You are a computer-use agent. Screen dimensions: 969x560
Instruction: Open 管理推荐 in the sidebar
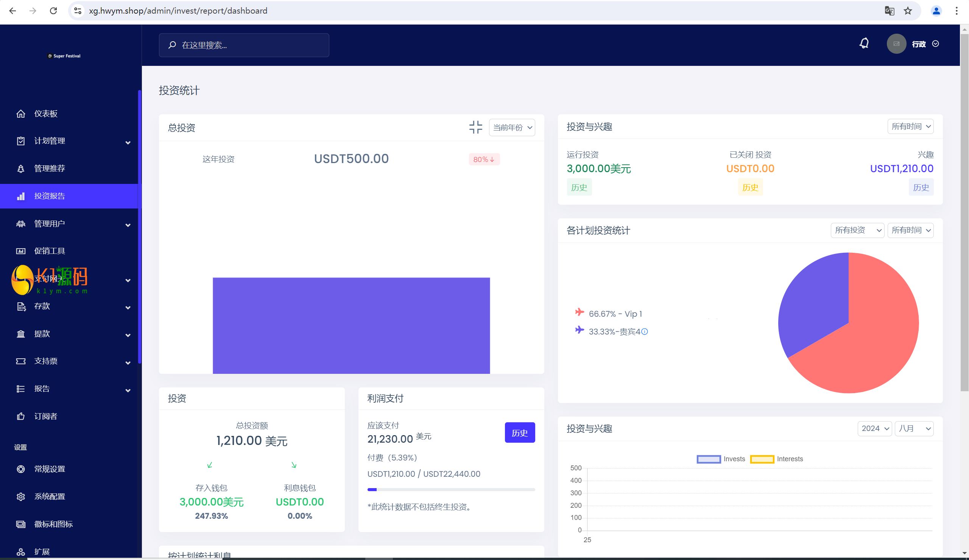click(x=50, y=168)
